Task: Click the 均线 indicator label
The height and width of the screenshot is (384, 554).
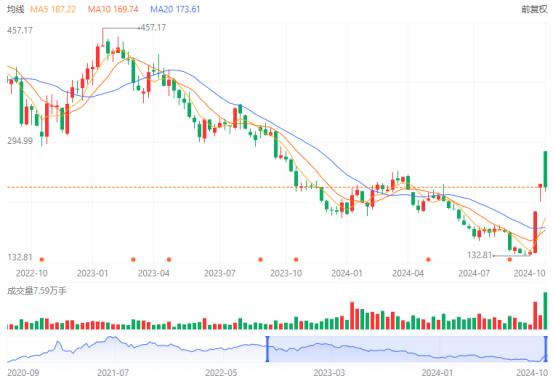Action: coord(16,9)
